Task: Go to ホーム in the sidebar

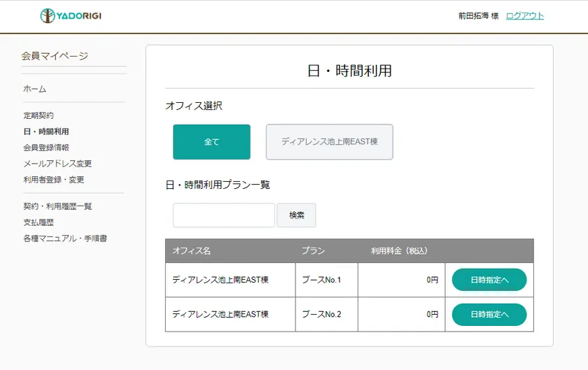Action: 34,89
